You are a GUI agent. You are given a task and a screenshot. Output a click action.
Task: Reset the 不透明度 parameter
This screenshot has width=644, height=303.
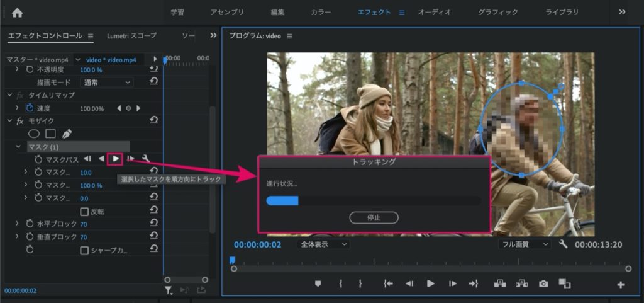(153, 69)
